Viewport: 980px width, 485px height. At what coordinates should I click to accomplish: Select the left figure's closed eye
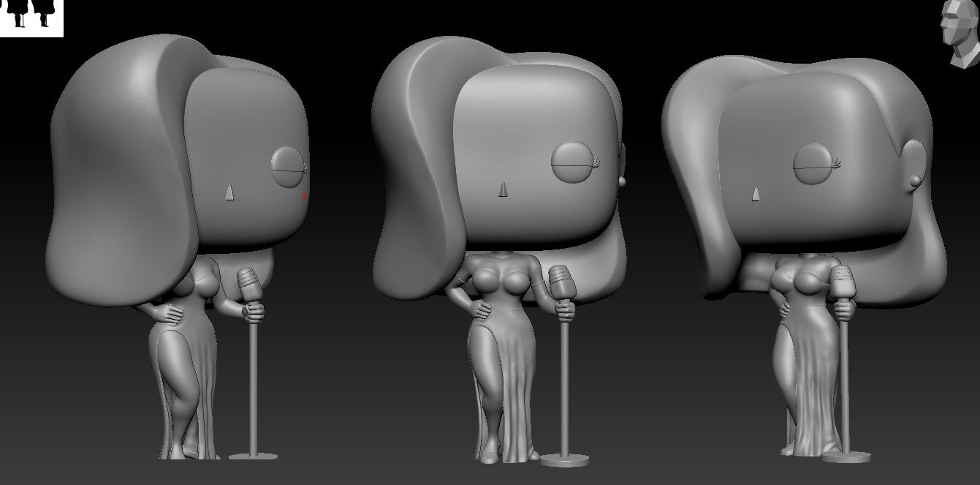[290, 170]
